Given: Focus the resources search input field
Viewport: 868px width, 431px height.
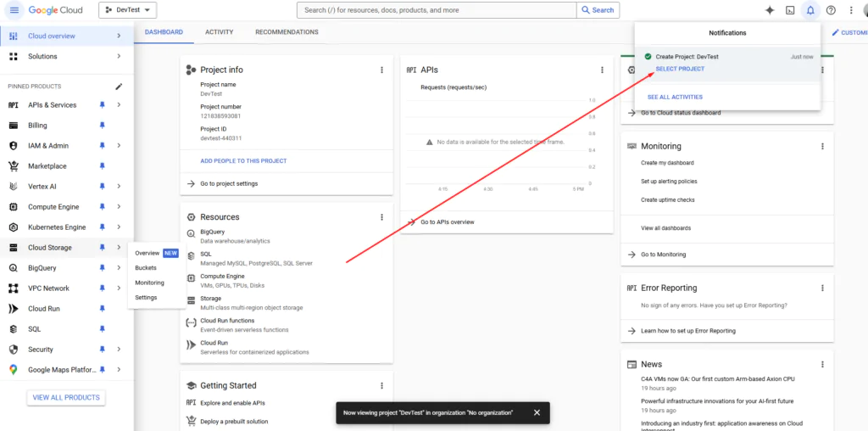Looking at the screenshot, I should pyautogui.click(x=437, y=10).
